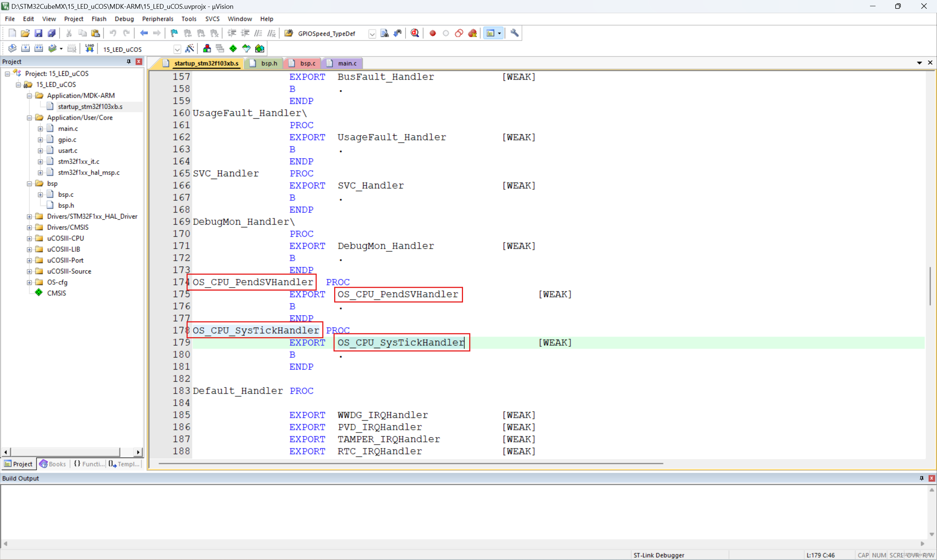The image size is (937, 560).
Task: Kill all breakpoints icon
Action: click(473, 33)
